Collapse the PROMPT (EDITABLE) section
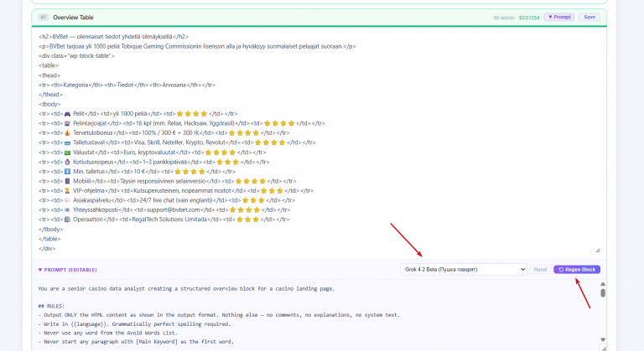This screenshot has width=644, height=351. [67, 270]
